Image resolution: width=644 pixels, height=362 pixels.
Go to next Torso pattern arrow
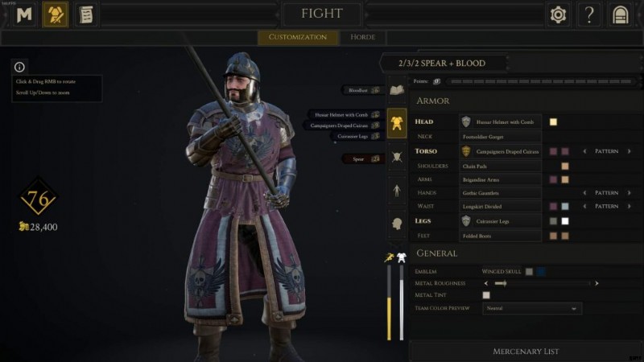click(630, 151)
